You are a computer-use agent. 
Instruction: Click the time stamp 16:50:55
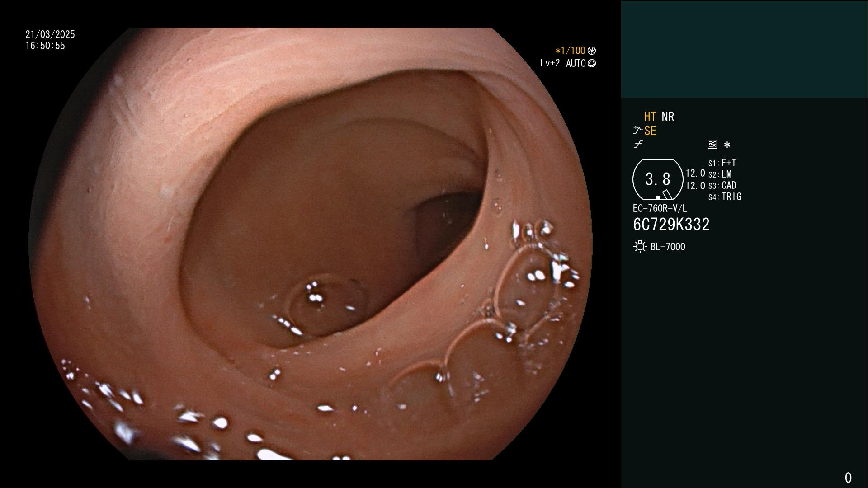coord(45,46)
